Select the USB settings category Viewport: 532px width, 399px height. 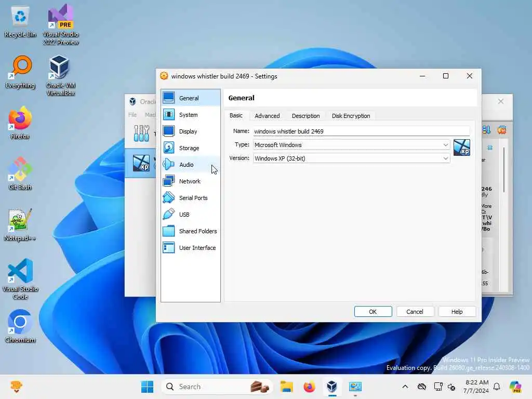click(190, 215)
